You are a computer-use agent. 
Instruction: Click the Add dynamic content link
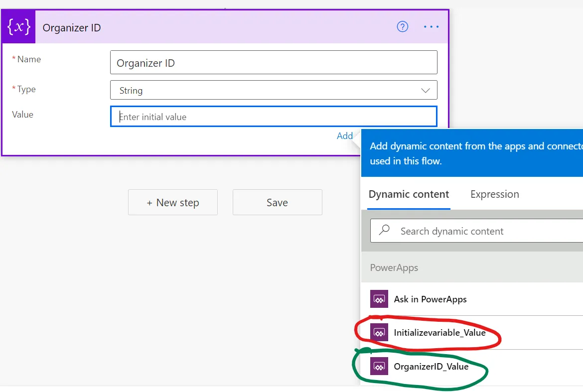pos(345,136)
